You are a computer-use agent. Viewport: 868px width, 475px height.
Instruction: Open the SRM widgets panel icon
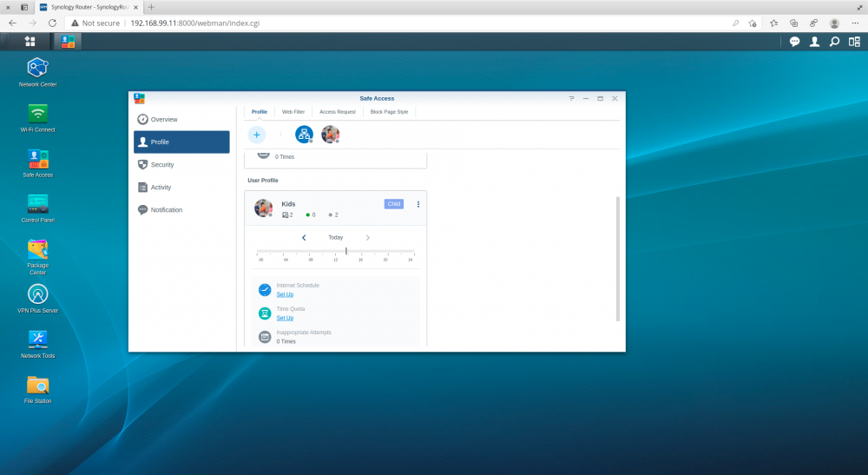pyautogui.click(x=854, y=42)
